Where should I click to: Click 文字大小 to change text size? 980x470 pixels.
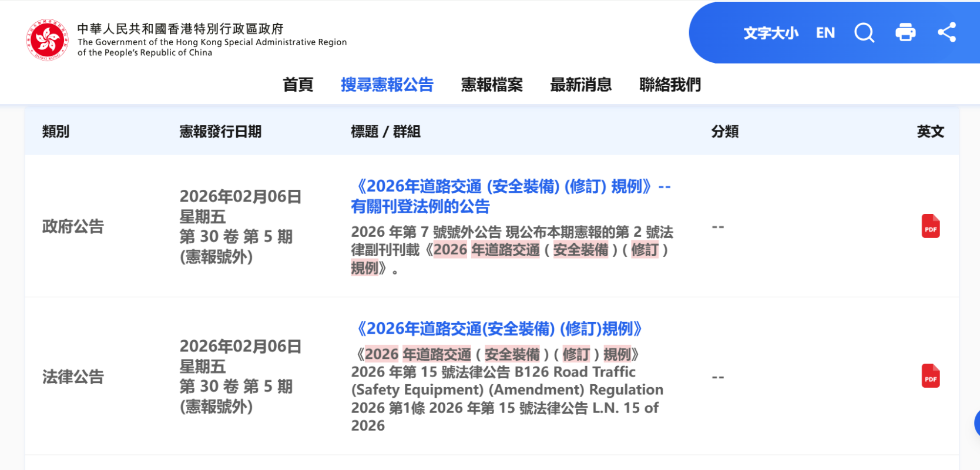(771, 33)
